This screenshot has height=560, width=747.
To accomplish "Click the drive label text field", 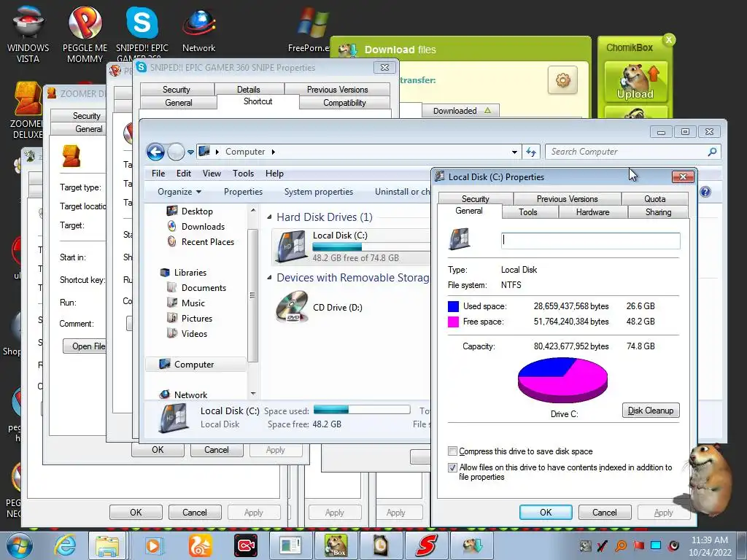I will [x=591, y=241].
